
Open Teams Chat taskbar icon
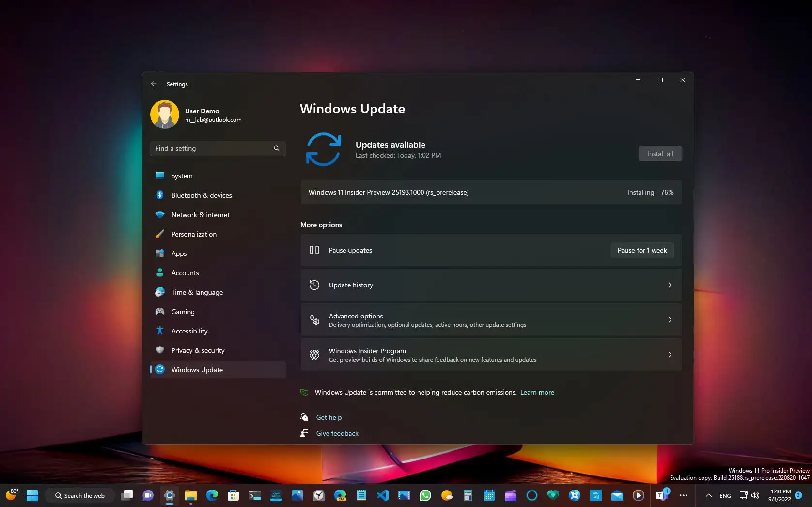click(x=148, y=495)
